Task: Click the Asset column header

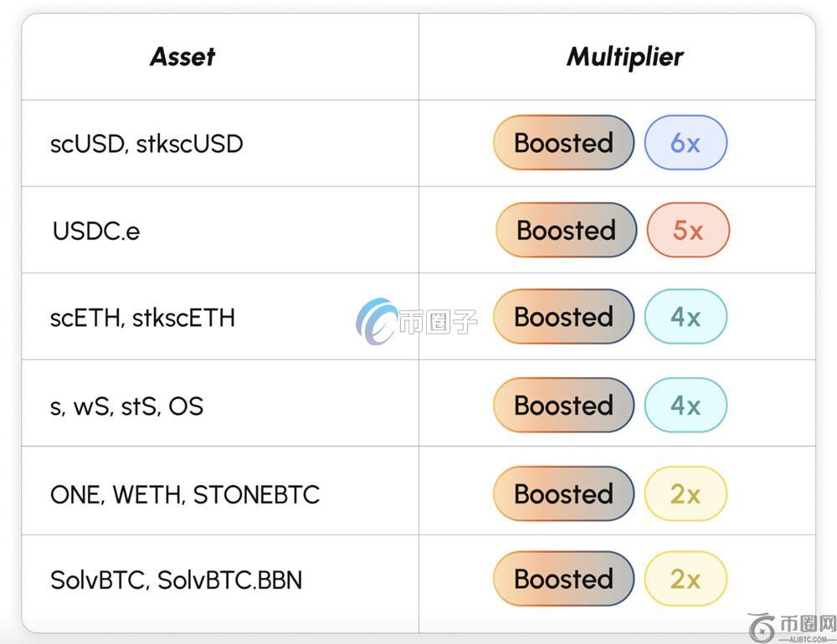Action: tap(182, 57)
